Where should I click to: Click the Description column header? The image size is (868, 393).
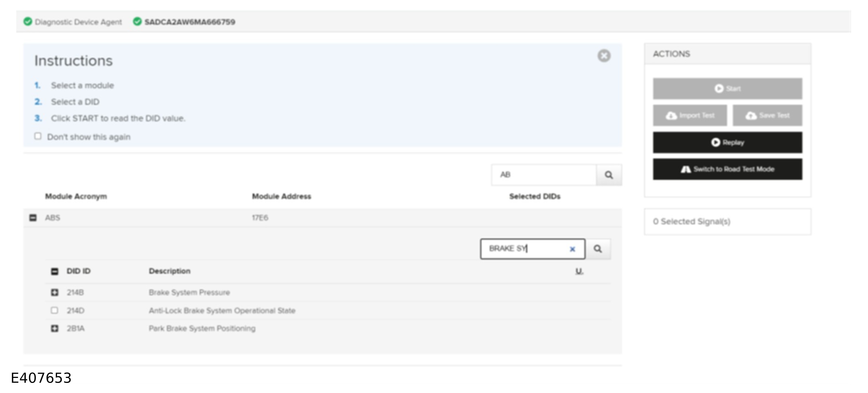(169, 271)
